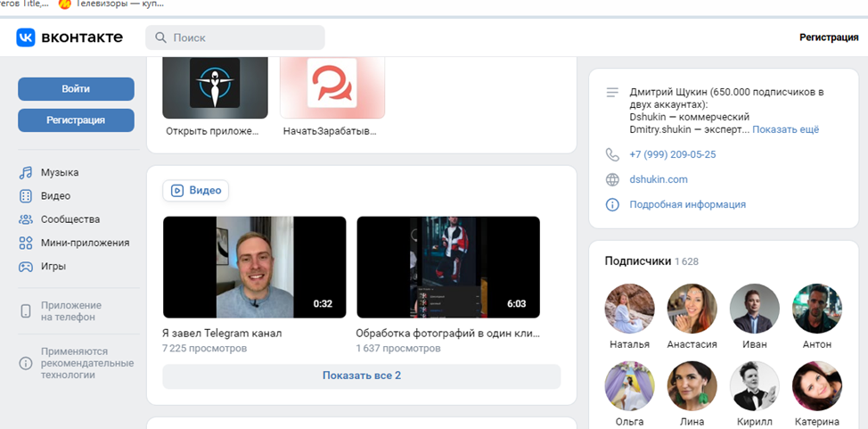Click the 1 637 просмотров text
The width and height of the screenshot is (868, 429).
coord(398,349)
